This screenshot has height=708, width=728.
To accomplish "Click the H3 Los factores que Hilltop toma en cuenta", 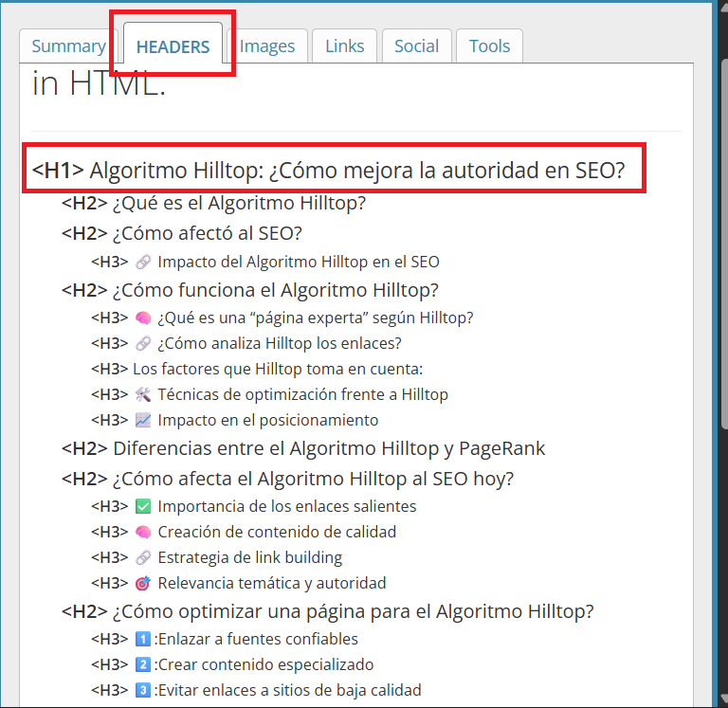I will click(x=277, y=369).
